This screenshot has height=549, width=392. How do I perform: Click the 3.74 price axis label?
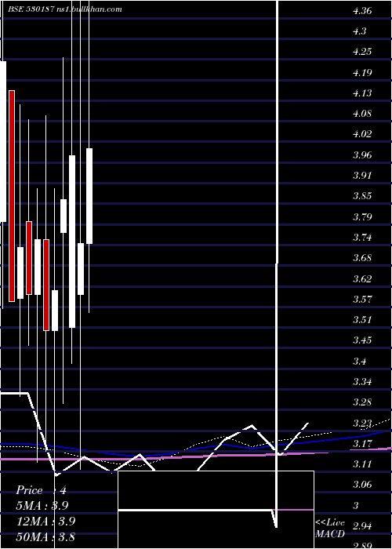point(362,238)
